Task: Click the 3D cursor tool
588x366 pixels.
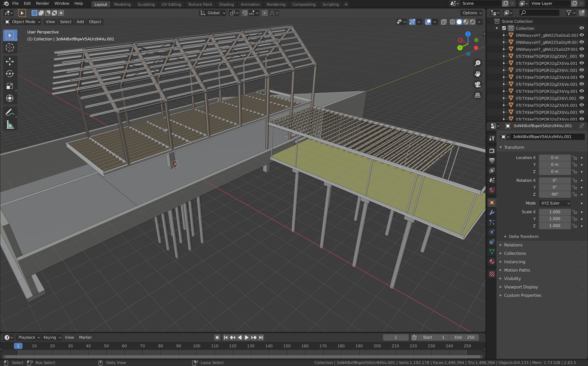Action: (10, 47)
